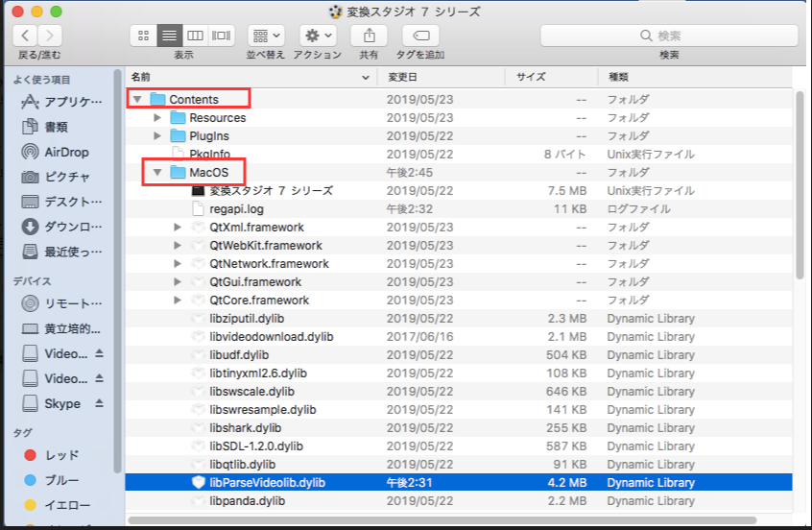Sort by 名前 column header
The image size is (812, 530).
click(x=251, y=77)
